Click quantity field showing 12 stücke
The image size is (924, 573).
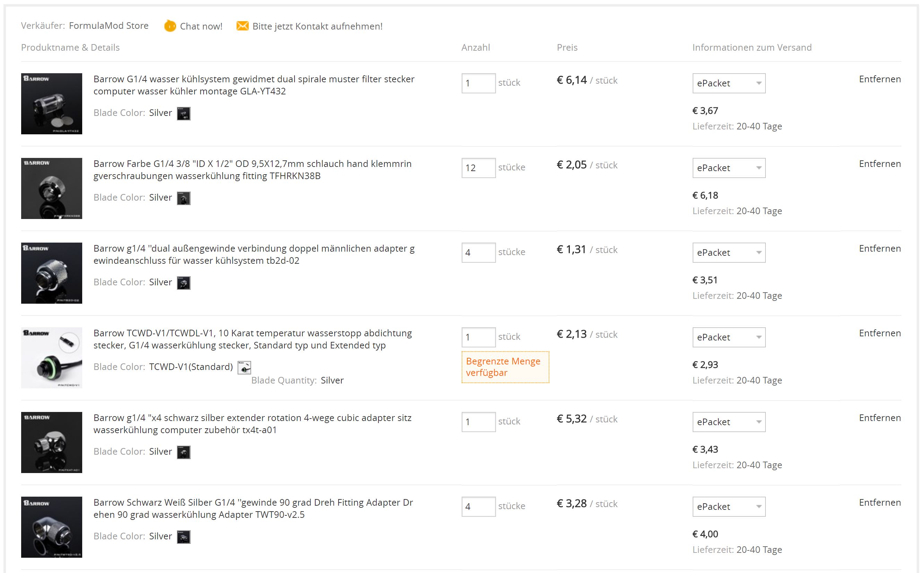(478, 168)
